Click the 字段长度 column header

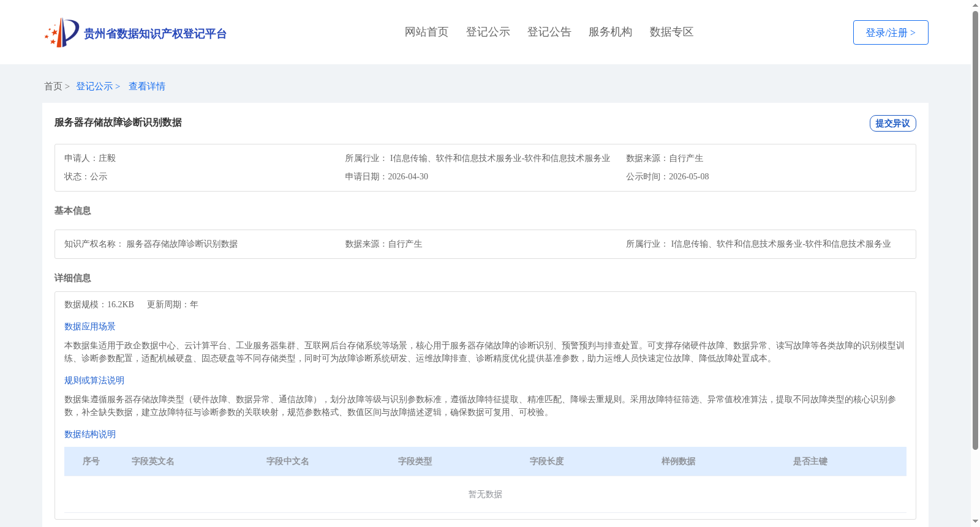(547, 461)
